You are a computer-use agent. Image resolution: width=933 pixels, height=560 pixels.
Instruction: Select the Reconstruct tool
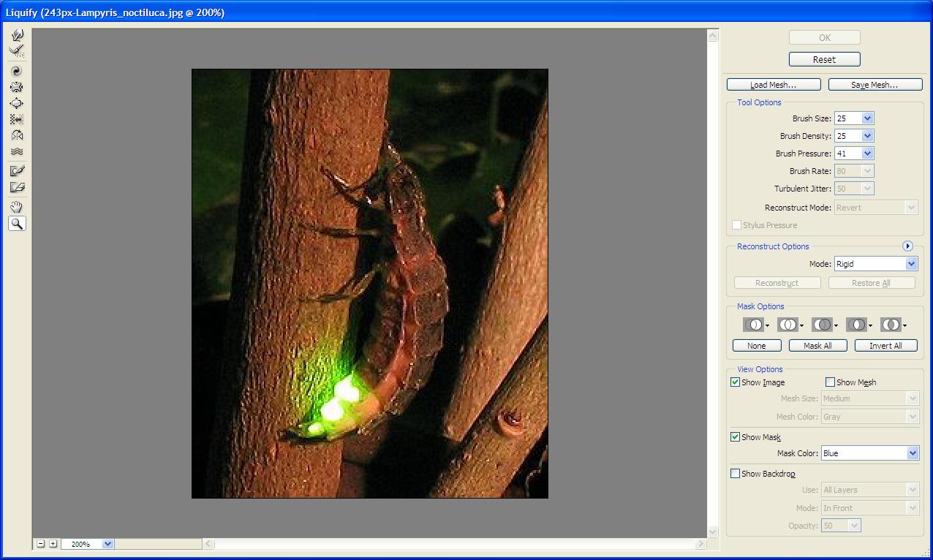pyautogui.click(x=17, y=51)
